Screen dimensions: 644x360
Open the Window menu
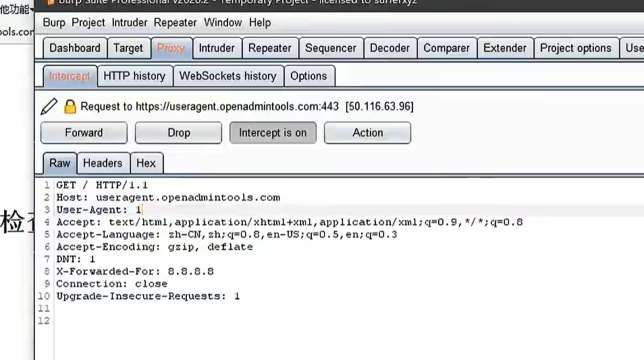223,22
